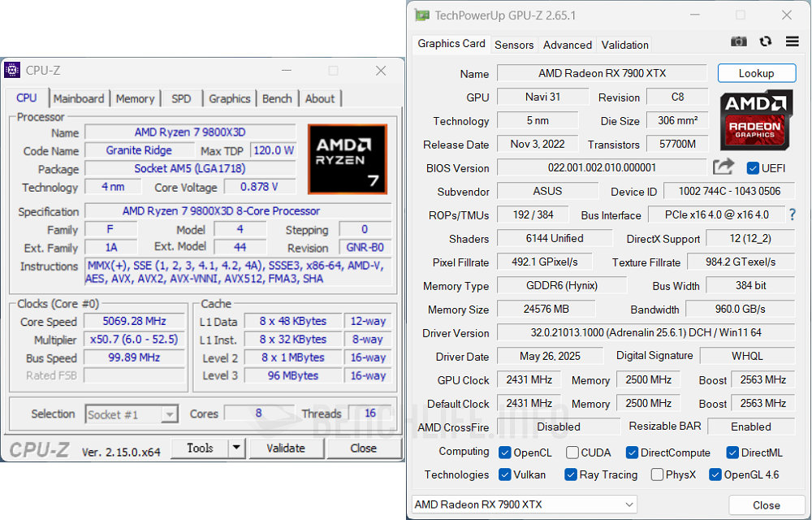Click the GPU-Z title bar app icon
Image resolution: width=812 pixels, height=520 pixels.
[x=422, y=15]
